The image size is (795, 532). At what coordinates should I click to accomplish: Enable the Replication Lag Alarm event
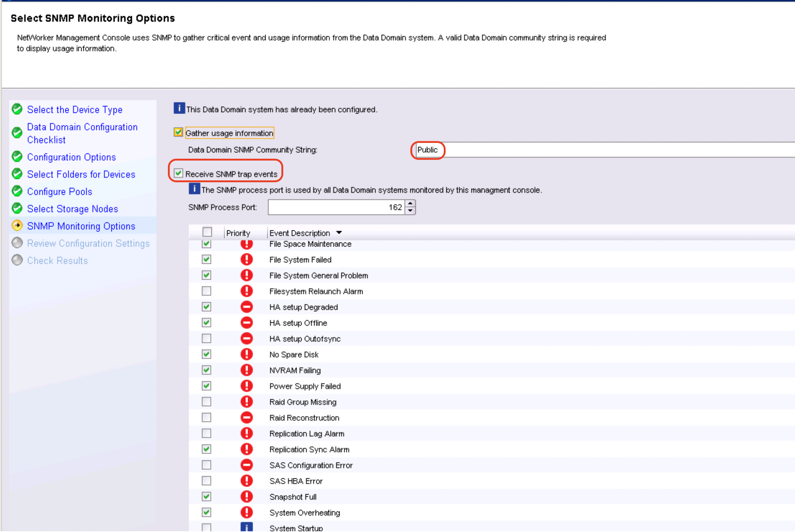(206, 433)
